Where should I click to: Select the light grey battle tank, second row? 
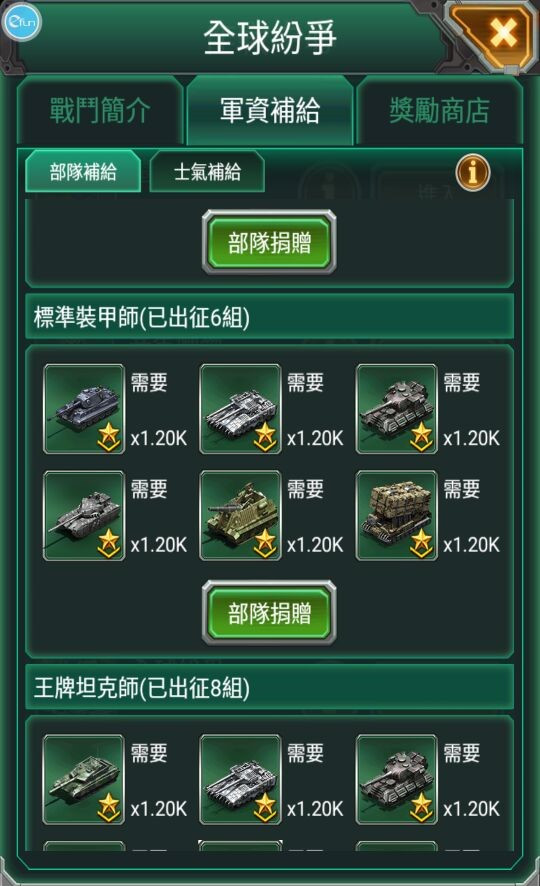[84, 515]
